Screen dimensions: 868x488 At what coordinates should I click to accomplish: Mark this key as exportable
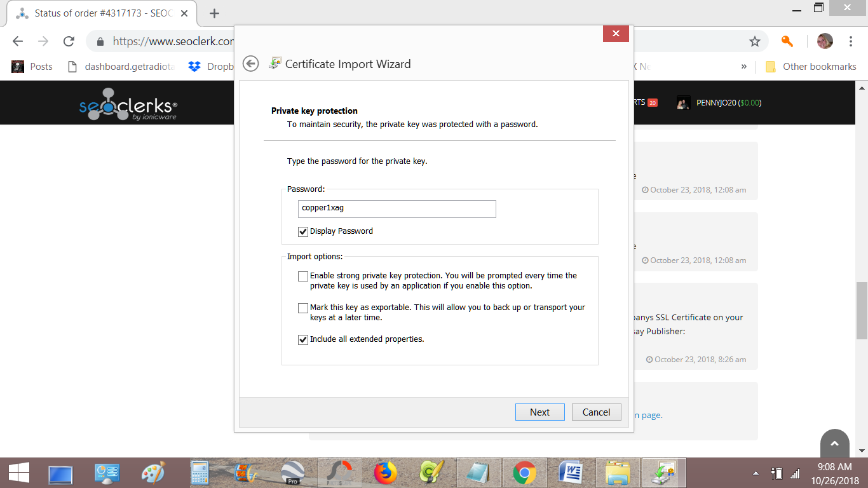point(303,308)
